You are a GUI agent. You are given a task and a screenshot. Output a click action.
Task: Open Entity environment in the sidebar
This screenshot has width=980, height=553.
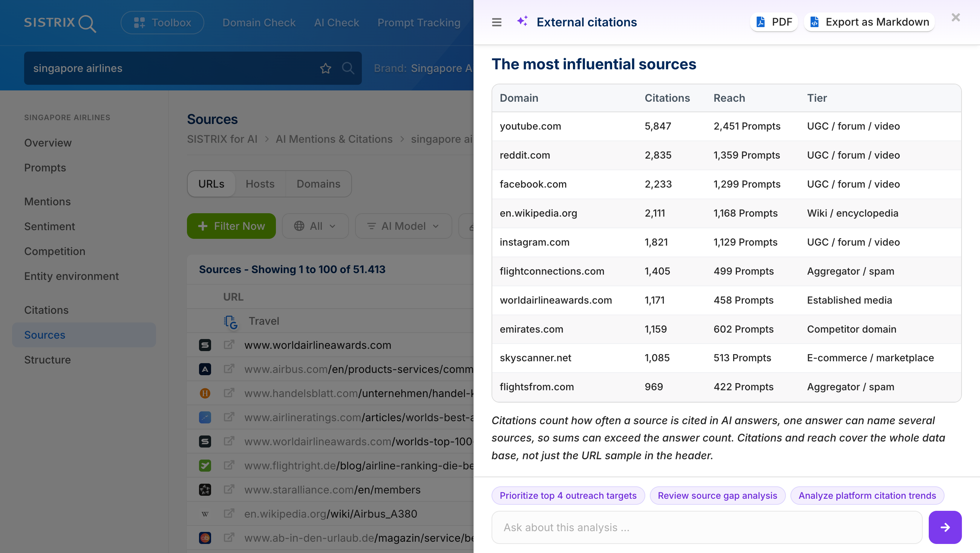[x=72, y=276]
